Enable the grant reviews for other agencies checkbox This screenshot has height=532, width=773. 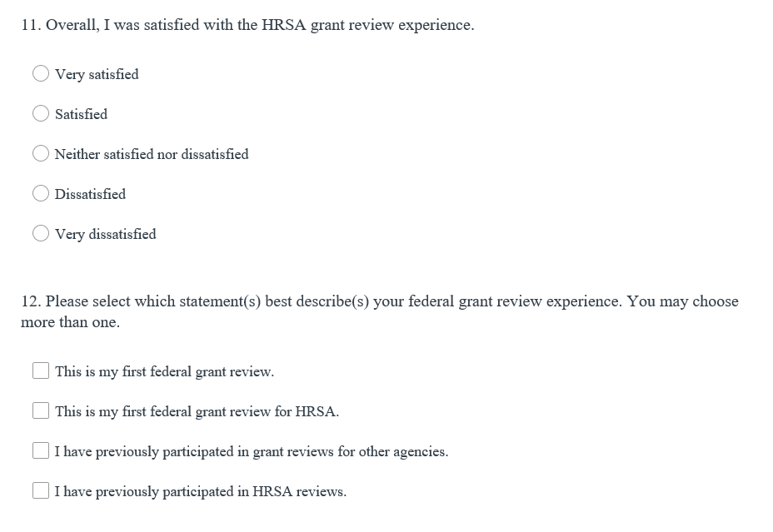(x=41, y=450)
